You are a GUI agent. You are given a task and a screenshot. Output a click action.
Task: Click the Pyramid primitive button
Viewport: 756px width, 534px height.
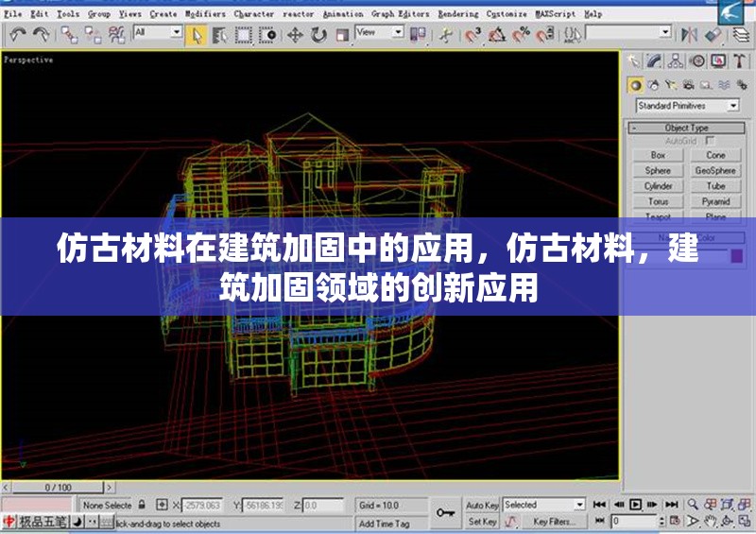715,201
